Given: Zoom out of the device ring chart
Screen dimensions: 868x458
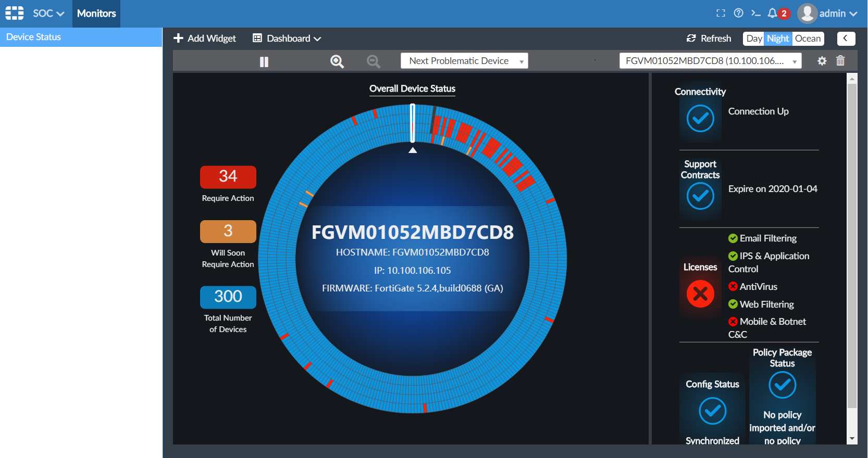Looking at the screenshot, I should [x=374, y=61].
